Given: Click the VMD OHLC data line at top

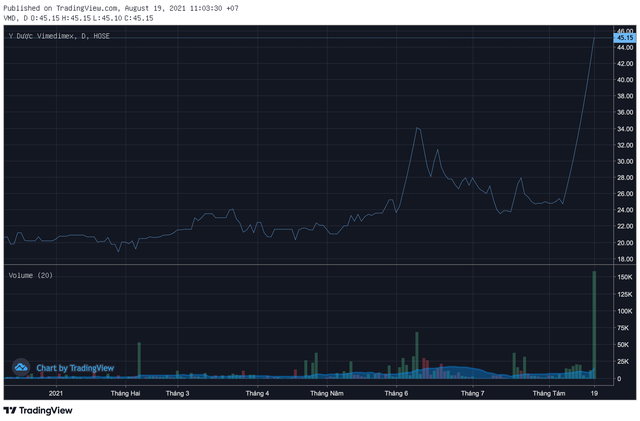Looking at the screenshot, I should [77, 16].
